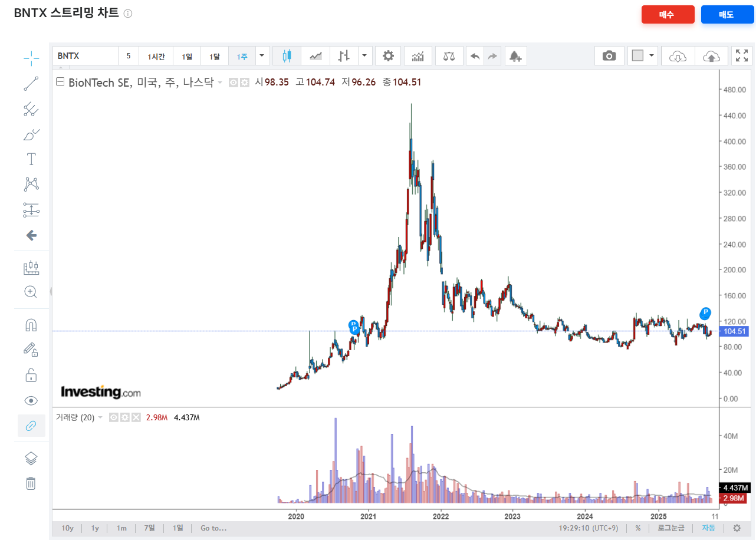Hide all drawings with eye icon
The height and width of the screenshot is (540, 756).
(31, 401)
